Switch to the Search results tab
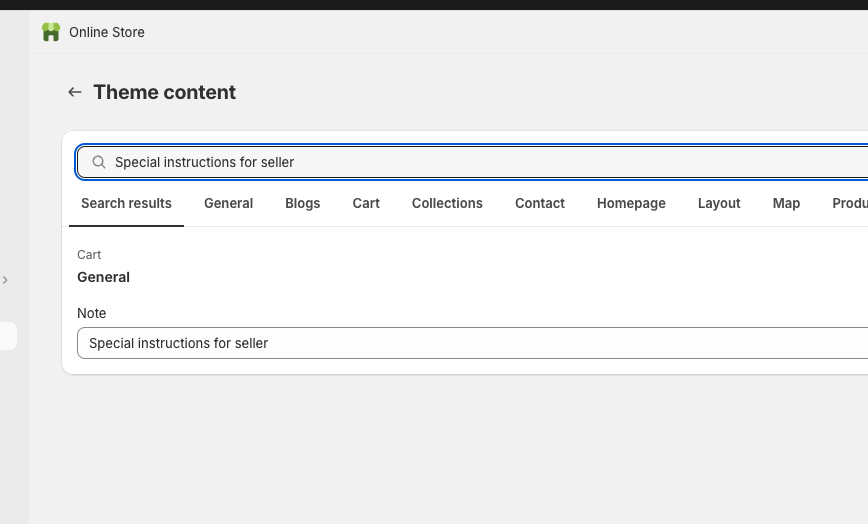Image resolution: width=868 pixels, height=524 pixels. (x=126, y=203)
